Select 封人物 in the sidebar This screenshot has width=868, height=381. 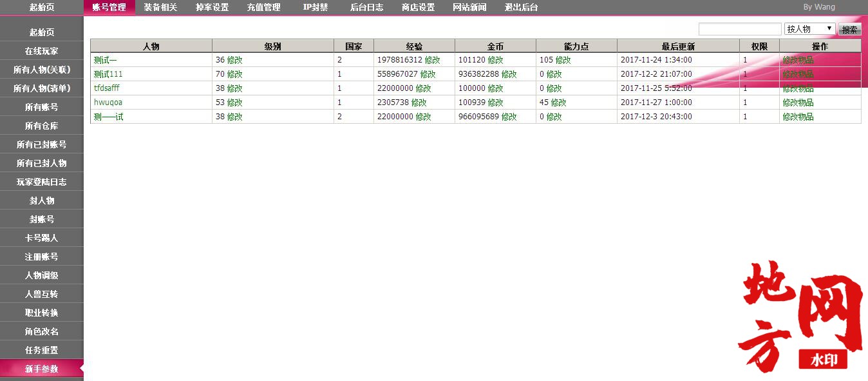[x=42, y=200]
